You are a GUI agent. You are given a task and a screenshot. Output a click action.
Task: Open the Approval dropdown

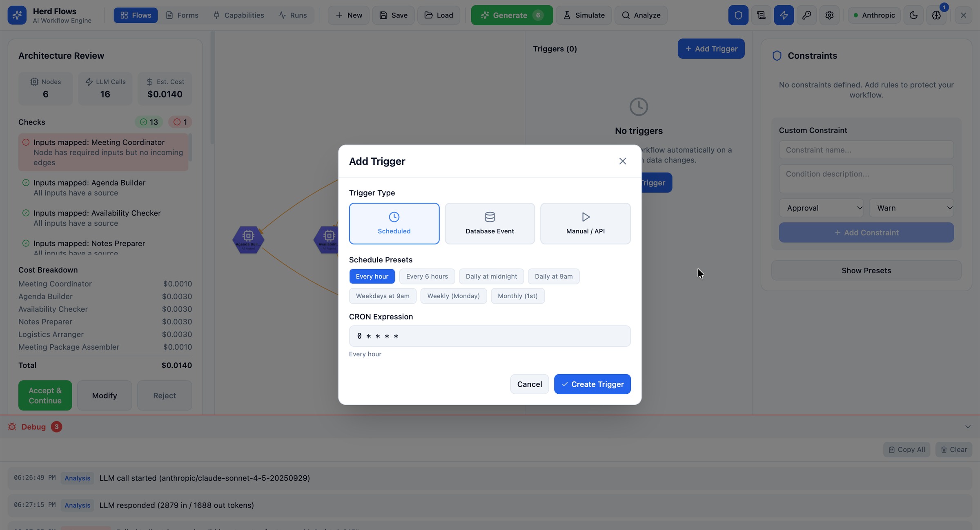pos(821,208)
